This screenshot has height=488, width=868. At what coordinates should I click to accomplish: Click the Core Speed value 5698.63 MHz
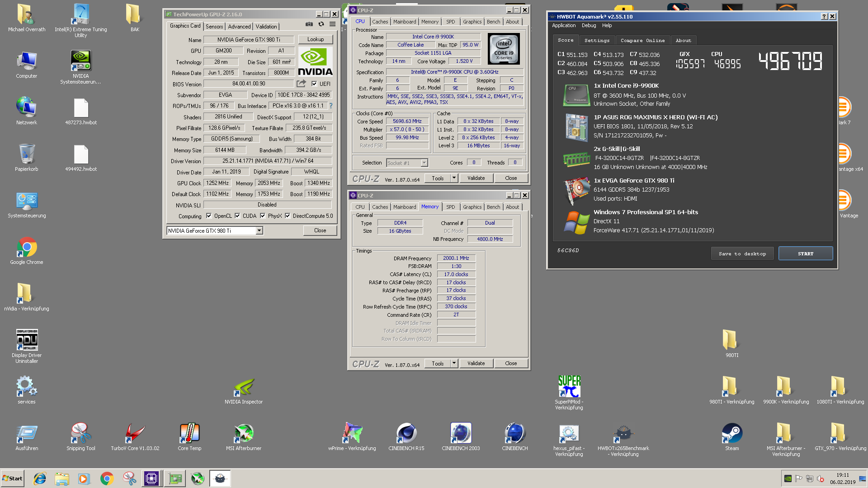tap(407, 121)
